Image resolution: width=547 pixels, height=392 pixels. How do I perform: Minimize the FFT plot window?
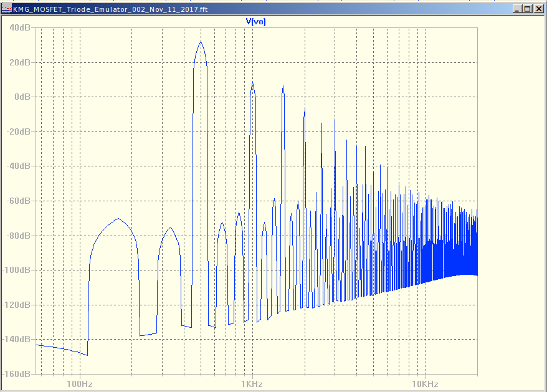tap(517, 9)
